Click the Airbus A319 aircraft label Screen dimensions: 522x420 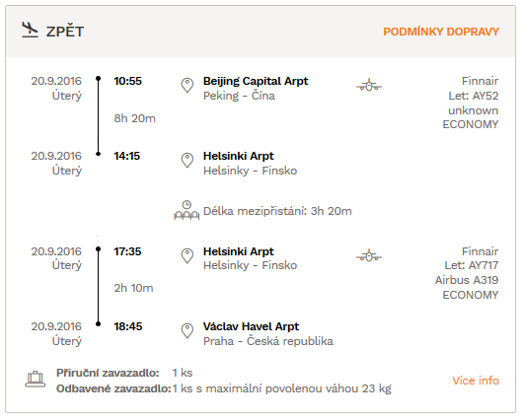point(467,280)
